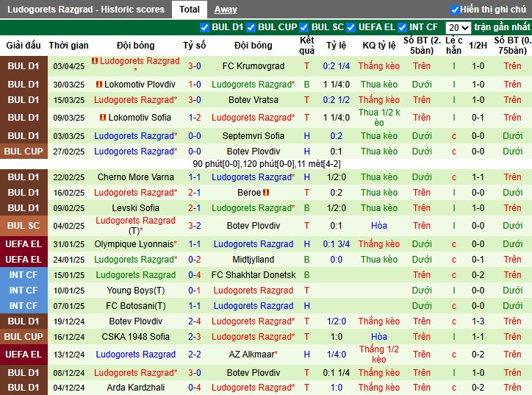Open FC Shakhtar Donetsk team link
The height and width of the screenshot is (395, 532).
[254, 275]
